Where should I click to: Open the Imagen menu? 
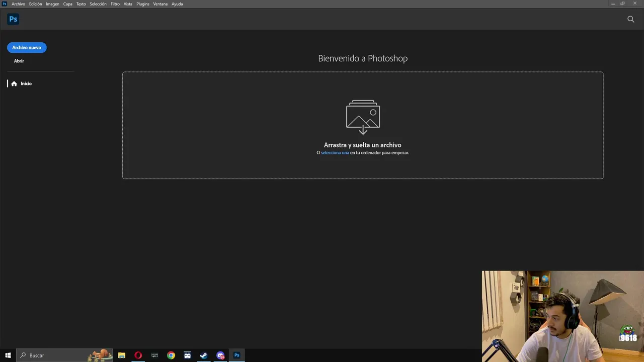(x=52, y=4)
